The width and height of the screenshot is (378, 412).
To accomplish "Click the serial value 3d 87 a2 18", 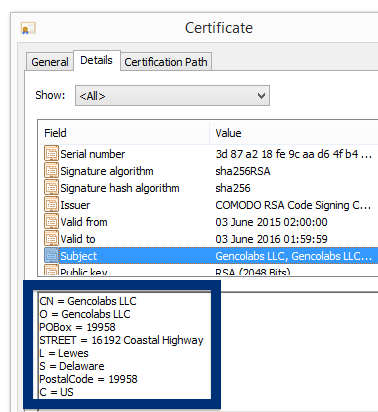I will click(293, 154).
